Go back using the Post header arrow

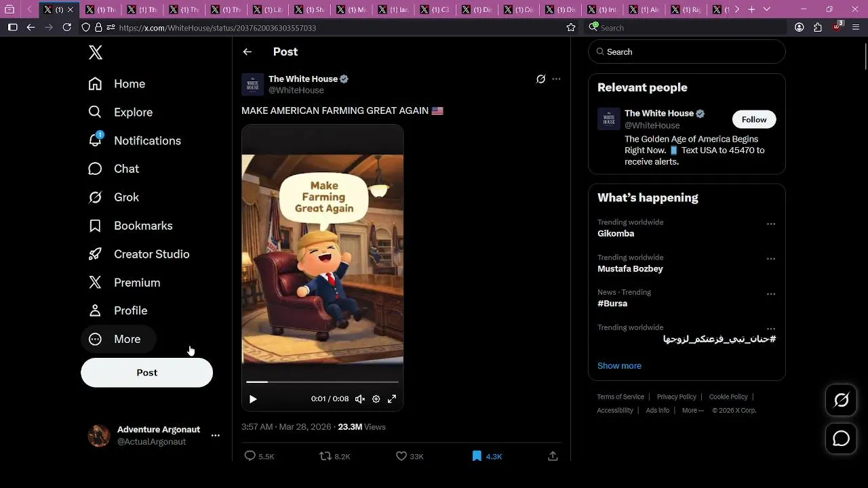[248, 52]
